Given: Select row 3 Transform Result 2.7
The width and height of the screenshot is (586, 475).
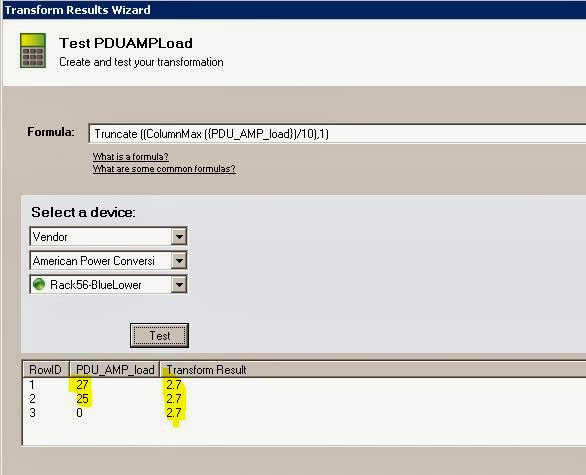Looking at the screenshot, I should pos(174,413).
